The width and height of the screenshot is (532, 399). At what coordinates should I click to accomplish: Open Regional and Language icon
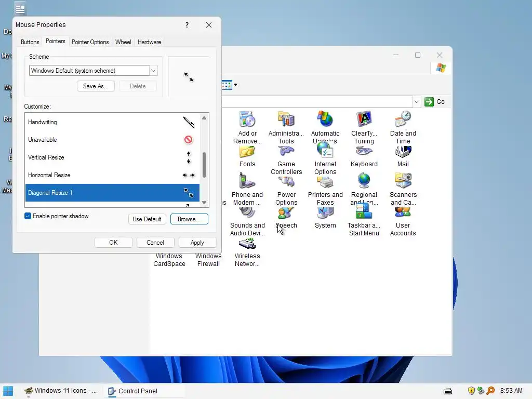tap(364, 180)
